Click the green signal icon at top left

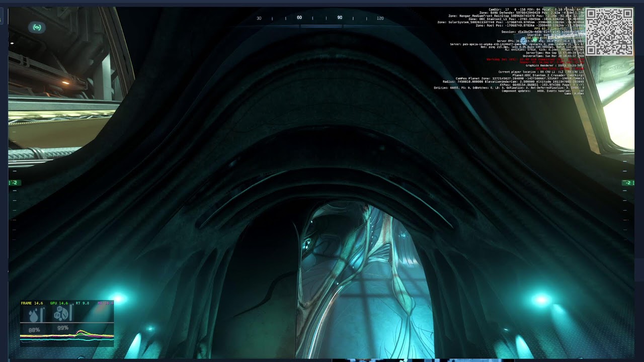(x=37, y=27)
